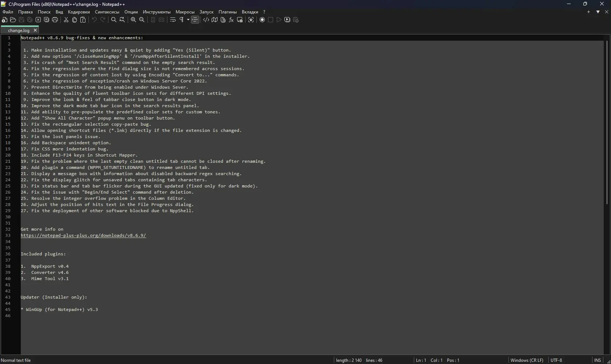Click the 'Add Backspace unindent option.' line
Image resolution: width=611 pixels, height=364 pixels.
tap(66, 143)
